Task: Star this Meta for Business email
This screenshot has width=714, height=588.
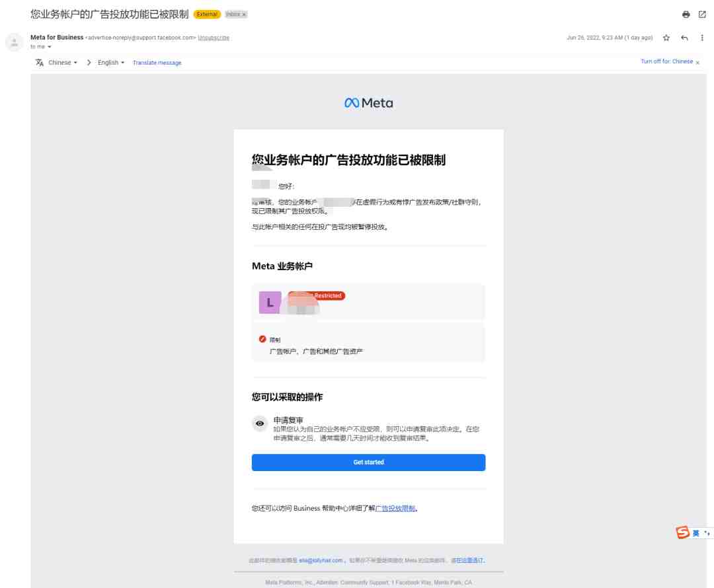Action: pos(666,38)
